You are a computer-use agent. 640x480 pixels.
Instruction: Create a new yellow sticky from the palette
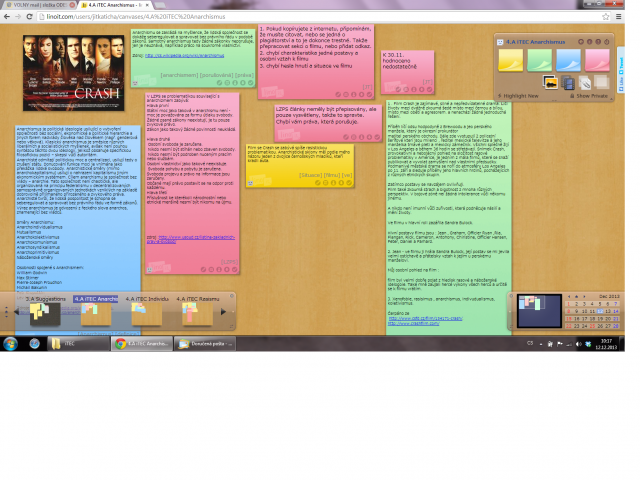click(510, 60)
